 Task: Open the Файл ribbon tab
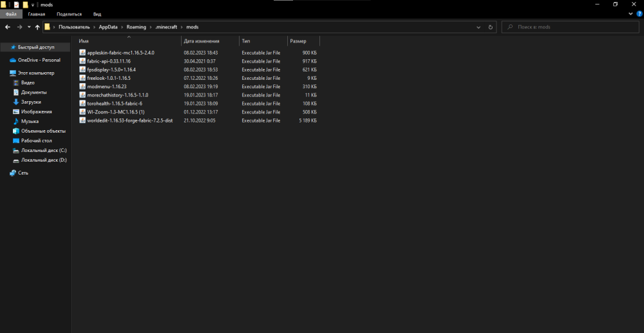click(11, 14)
